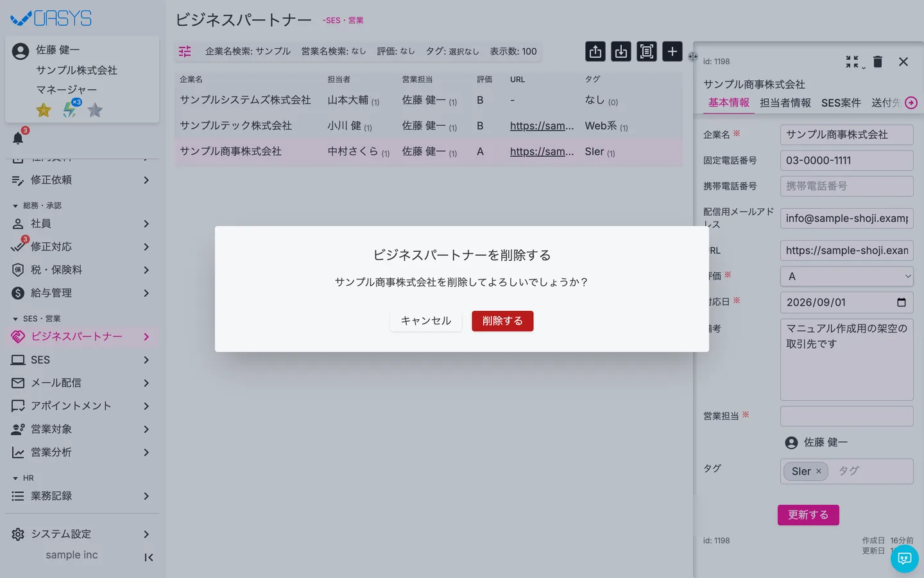Click the gold star badge in profile
The width and height of the screenshot is (924, 578).
tap(44, 110)
